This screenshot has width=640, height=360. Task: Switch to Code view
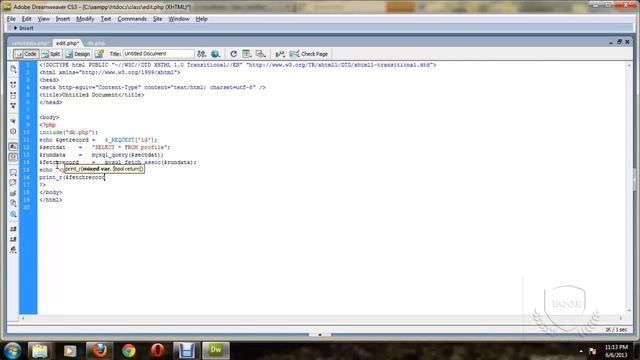(x=26, y=54)
